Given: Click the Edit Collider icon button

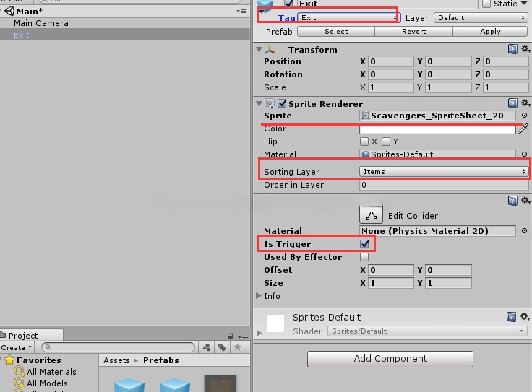Looking at the screenshot, I should 372,215.
